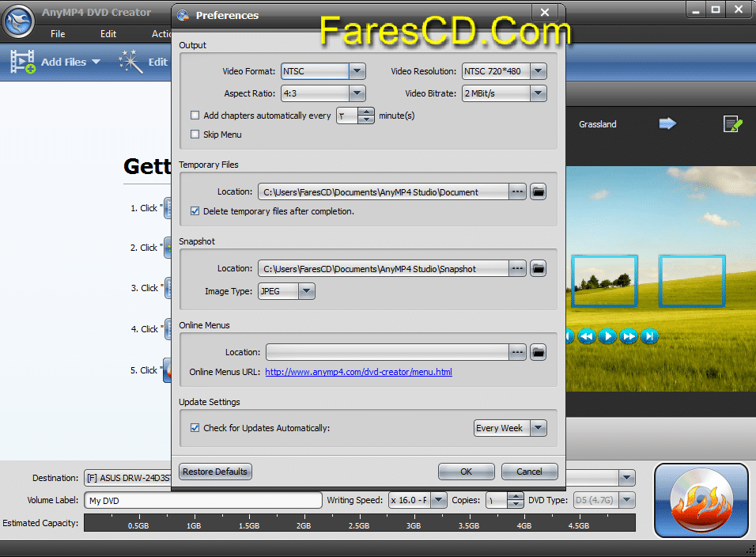Image resolution: width=756 pixels, height=557 pixels.
Task: Open the Video Bitrate dropdown
Action: tap(538, 93)
